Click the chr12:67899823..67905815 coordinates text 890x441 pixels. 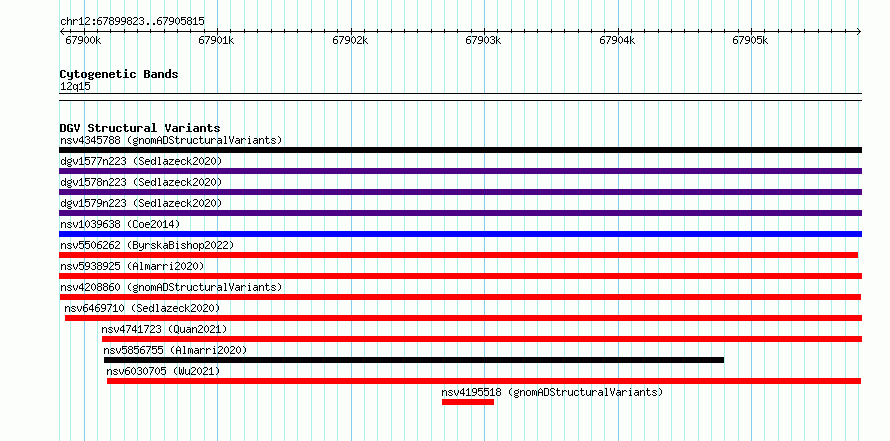[132, 21]
